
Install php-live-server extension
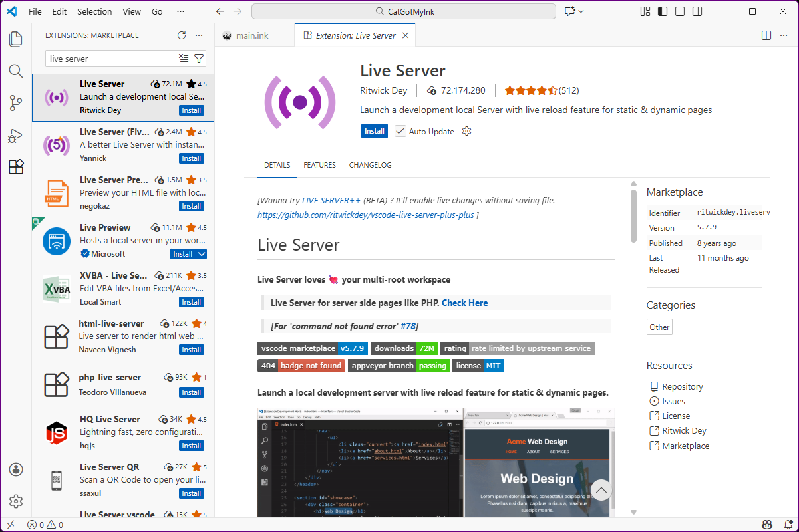click(x=192, y=392)
